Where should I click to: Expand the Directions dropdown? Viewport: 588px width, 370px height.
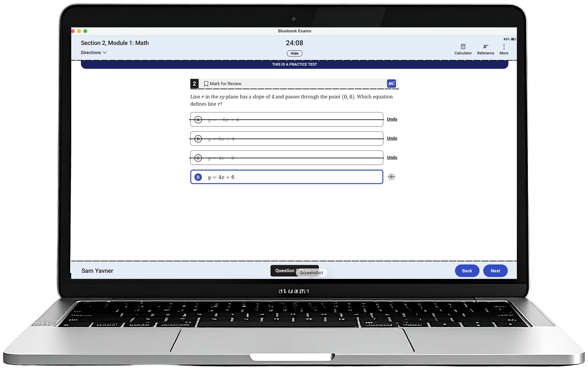click(94, 52)
